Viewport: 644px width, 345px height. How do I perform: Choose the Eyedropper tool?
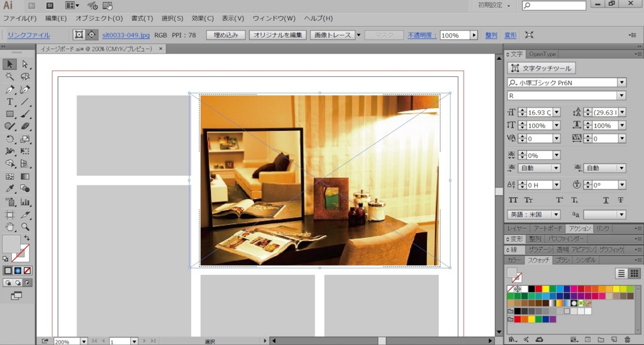point(10,189)
